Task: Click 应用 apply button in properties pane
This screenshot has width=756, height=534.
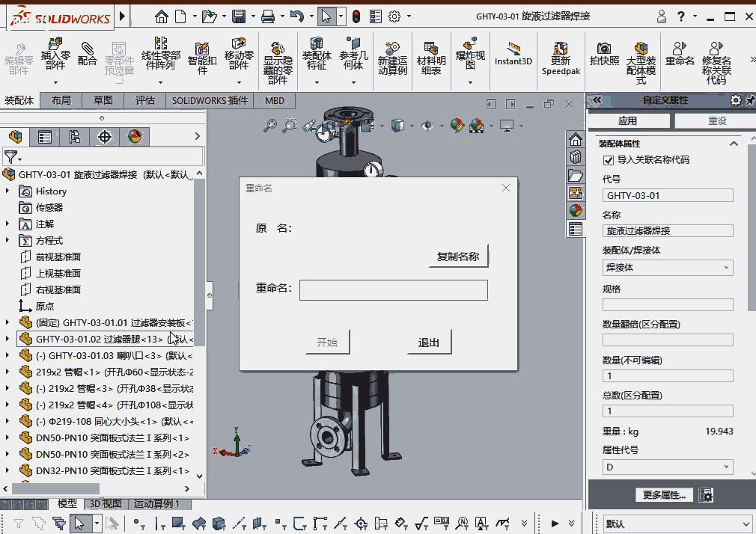Action: pos(628,121)
